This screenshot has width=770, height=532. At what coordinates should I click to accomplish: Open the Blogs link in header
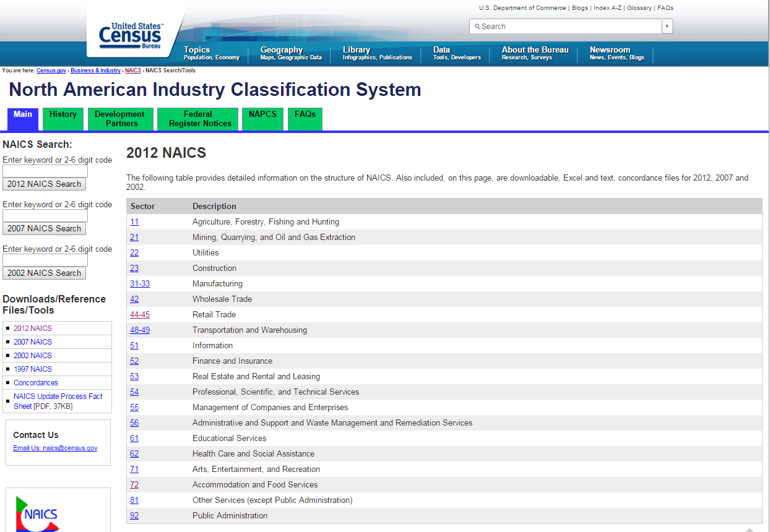tap(580, 8)
